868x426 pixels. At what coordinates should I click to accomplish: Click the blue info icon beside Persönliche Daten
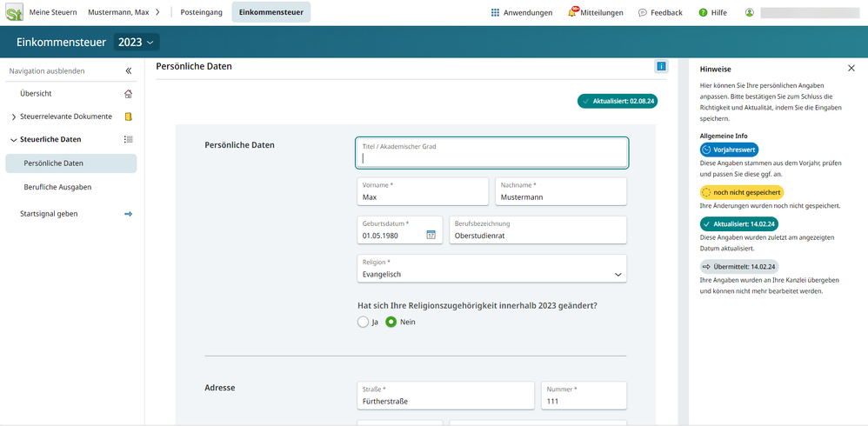tap(661, 66)
